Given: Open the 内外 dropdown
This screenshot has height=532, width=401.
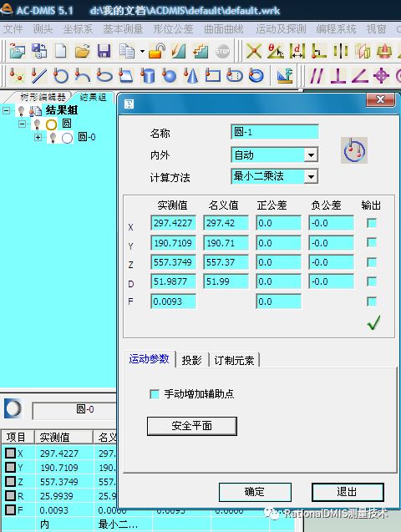Looking at the screenshot, I should 311,155.
